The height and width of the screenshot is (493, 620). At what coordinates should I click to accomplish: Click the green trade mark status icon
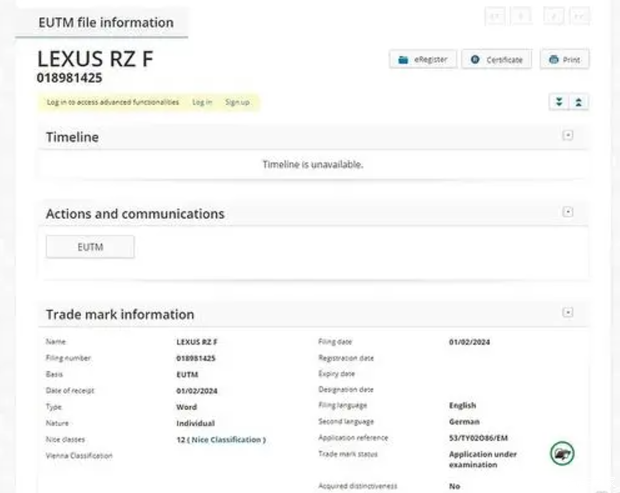562,453
